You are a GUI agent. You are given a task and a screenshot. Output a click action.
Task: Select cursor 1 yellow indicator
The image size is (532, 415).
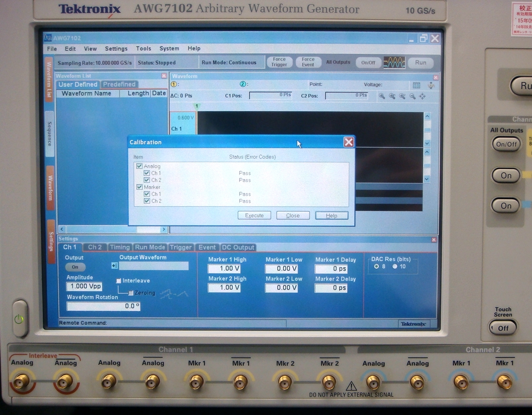click(x=174, y=84)
